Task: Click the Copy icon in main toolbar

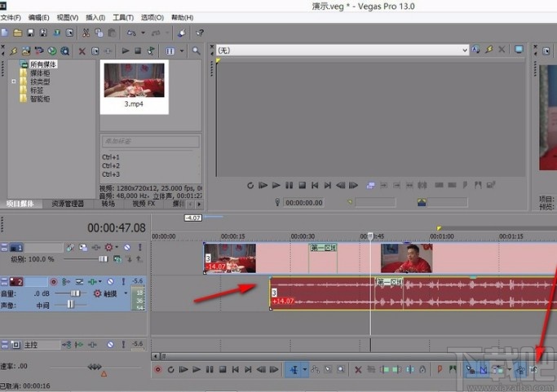Action: [x=99, y=33]
